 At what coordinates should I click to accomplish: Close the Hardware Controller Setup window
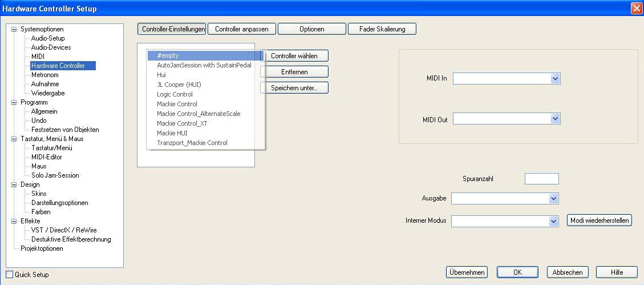[x=637, y=9]
